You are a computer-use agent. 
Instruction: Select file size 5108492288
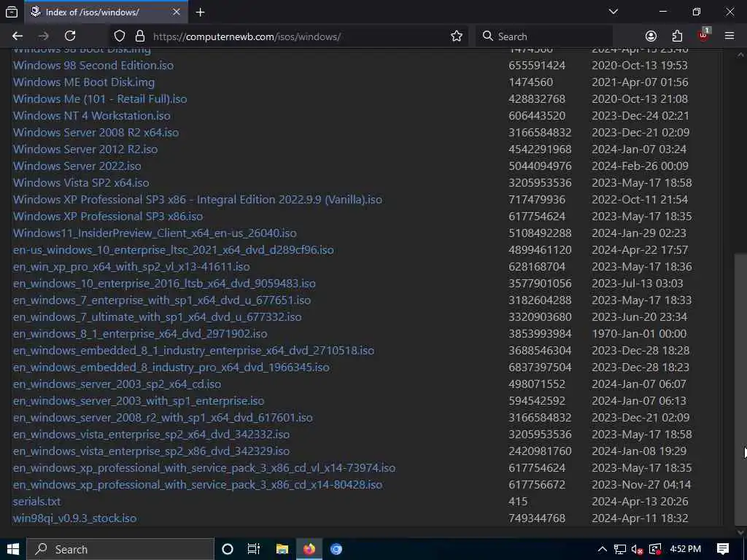pos(540,233)
